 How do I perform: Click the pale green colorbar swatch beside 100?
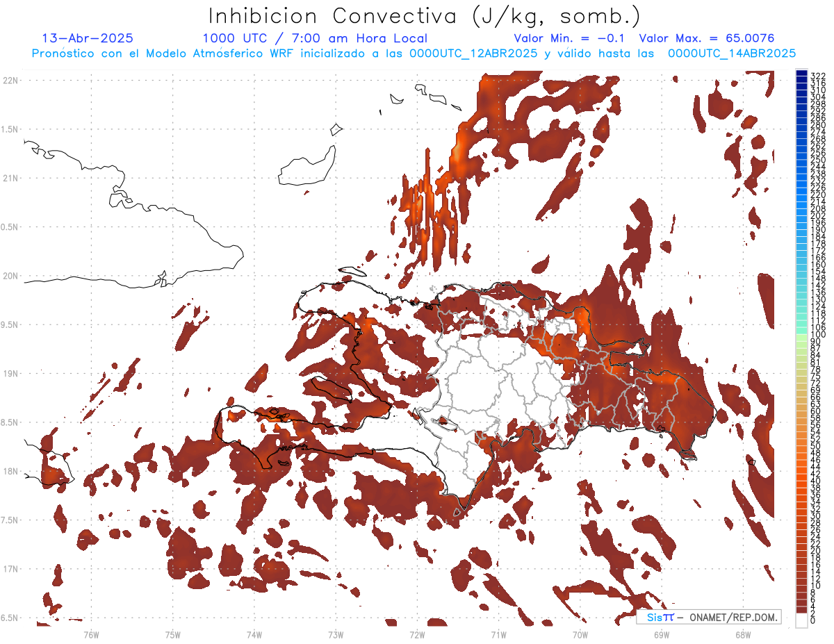tap(801, 338)
